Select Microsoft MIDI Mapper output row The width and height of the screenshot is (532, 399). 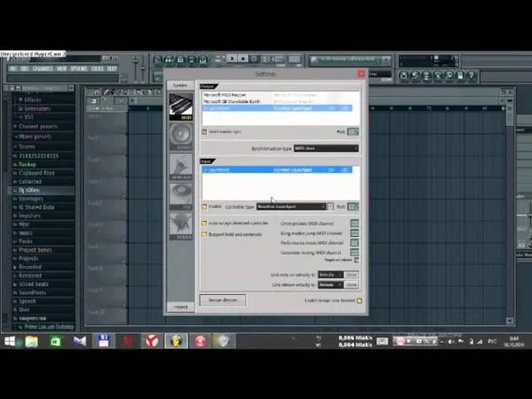point(277,95)
